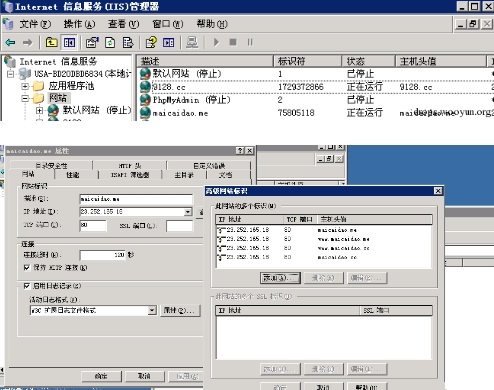Screen dimensions: 494x390
Task: Open the 帮助 menu
Action: [212, 24]
